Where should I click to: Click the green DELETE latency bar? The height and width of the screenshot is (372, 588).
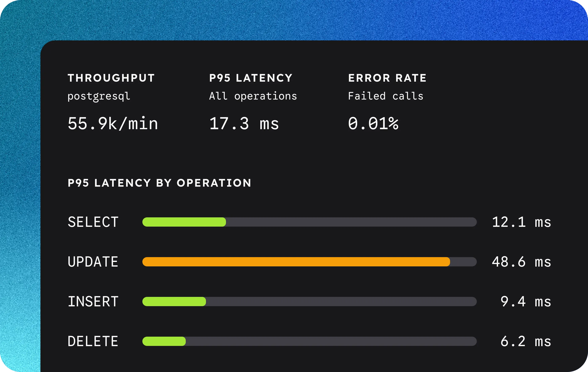[x=164, y=341]
